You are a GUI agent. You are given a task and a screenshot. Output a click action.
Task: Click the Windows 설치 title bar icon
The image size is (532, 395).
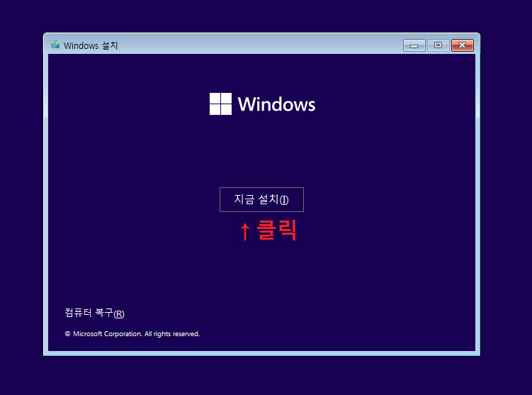point(55,45)
